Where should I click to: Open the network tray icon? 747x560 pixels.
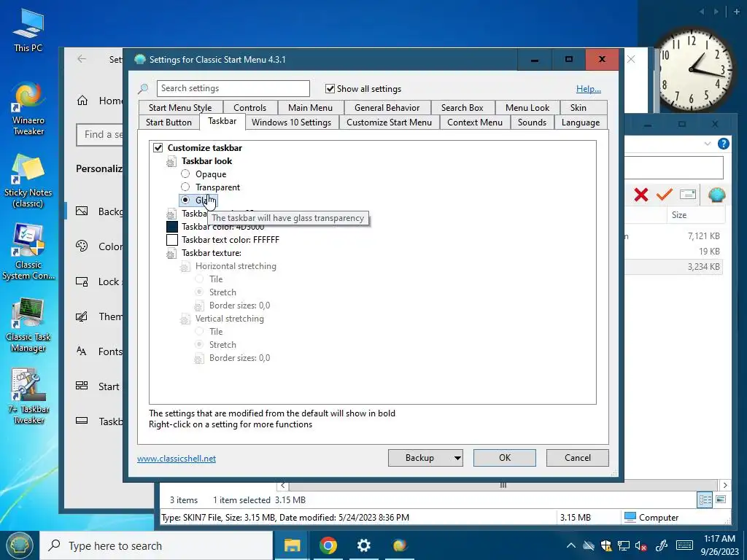(624, 545)
